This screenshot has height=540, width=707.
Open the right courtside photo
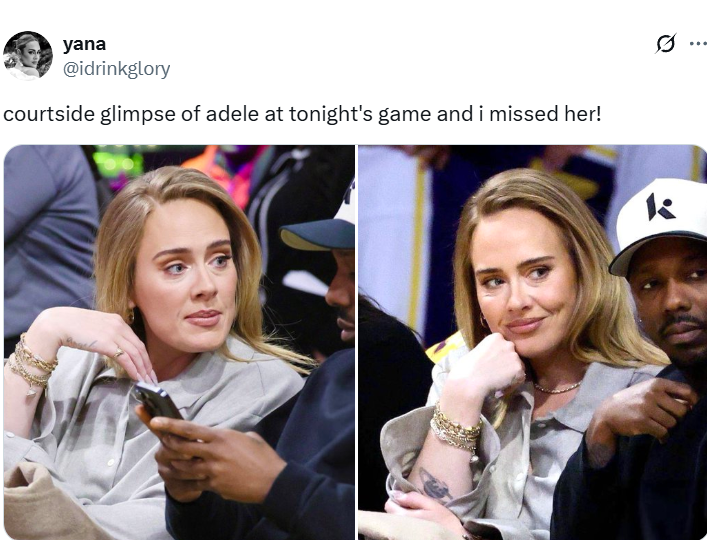point(533,343)
